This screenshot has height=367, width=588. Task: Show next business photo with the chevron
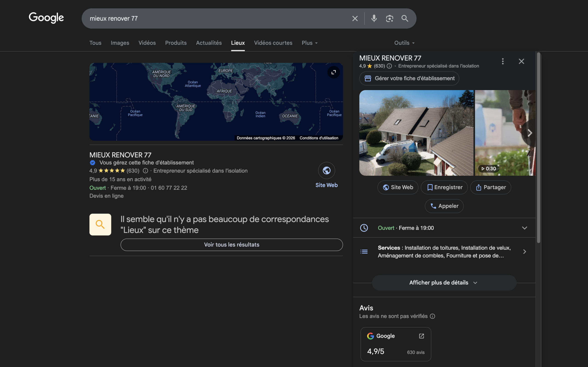tap(530, 133)
